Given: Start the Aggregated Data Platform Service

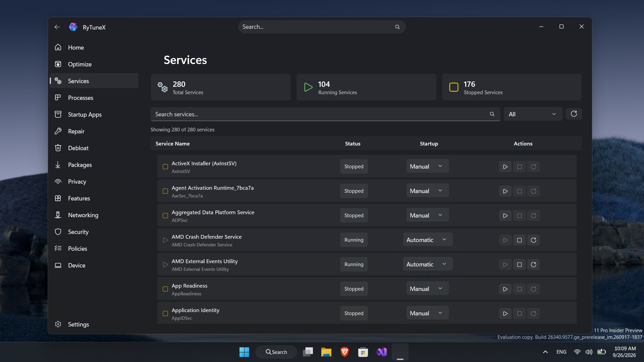Looking at the screenshot, I should 505,216.
